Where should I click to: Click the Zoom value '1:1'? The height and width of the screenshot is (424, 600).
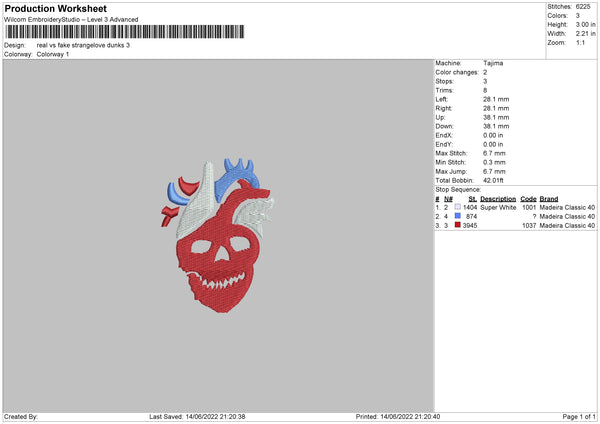point(580,43)
